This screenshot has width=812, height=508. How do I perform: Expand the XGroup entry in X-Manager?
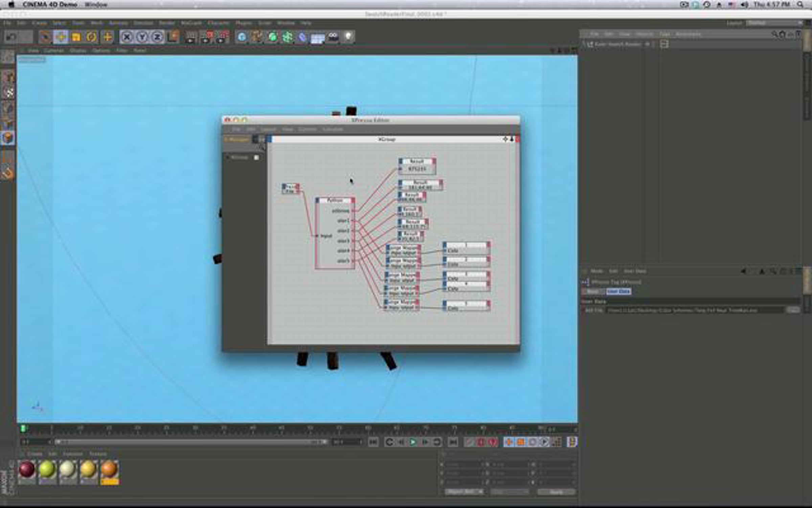tap(227, 157)
